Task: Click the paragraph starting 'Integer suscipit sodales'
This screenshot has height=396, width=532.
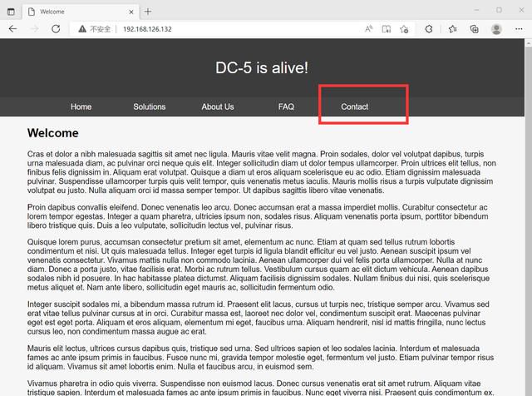Action: pyautogui.click(x=259, y=318)
